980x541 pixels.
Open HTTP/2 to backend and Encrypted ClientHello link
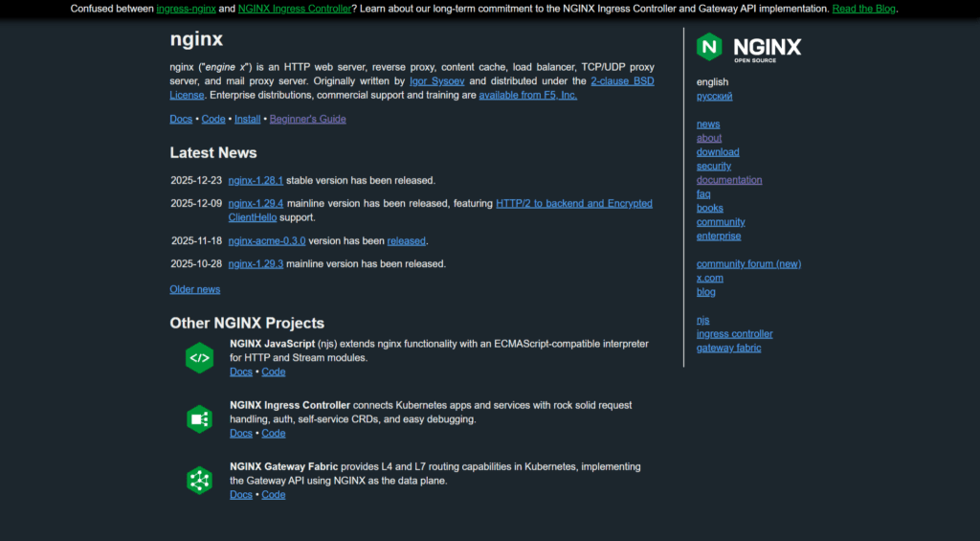click(x=574, y=203)
